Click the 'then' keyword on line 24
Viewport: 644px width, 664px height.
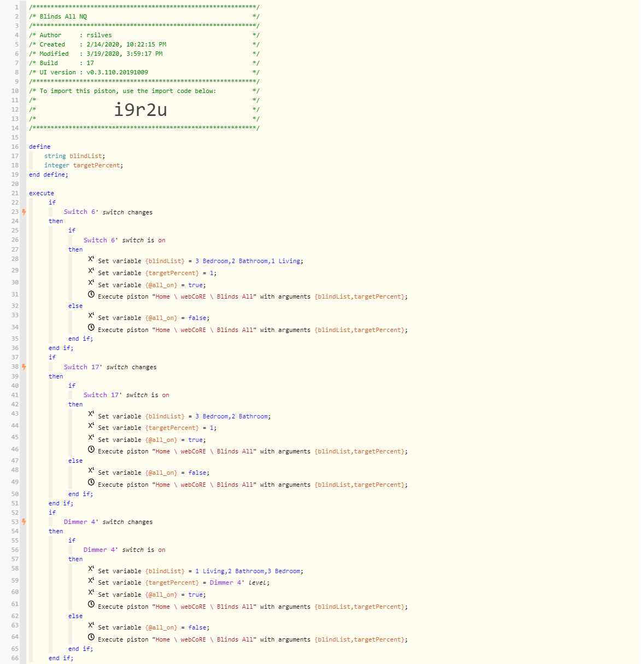tap(56, 221)
